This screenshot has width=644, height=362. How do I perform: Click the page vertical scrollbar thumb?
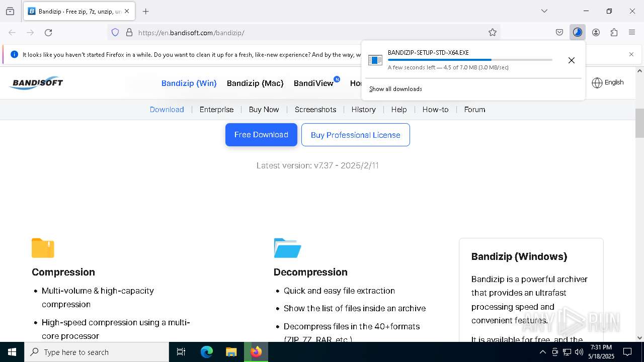[x=639, y=123]
